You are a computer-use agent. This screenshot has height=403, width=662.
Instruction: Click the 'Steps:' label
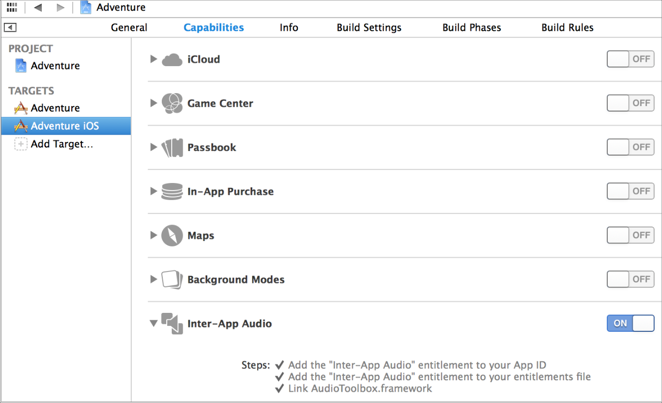tap(255, 365)
